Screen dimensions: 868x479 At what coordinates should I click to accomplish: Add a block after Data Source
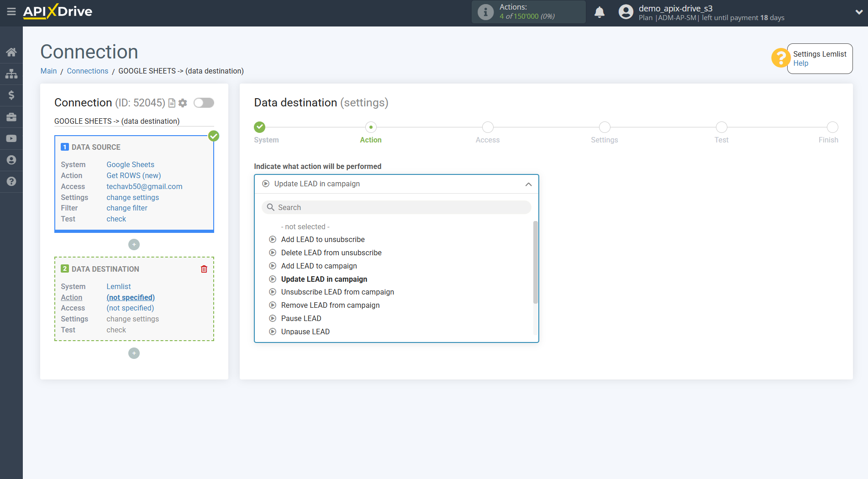(x=134, y=245)
